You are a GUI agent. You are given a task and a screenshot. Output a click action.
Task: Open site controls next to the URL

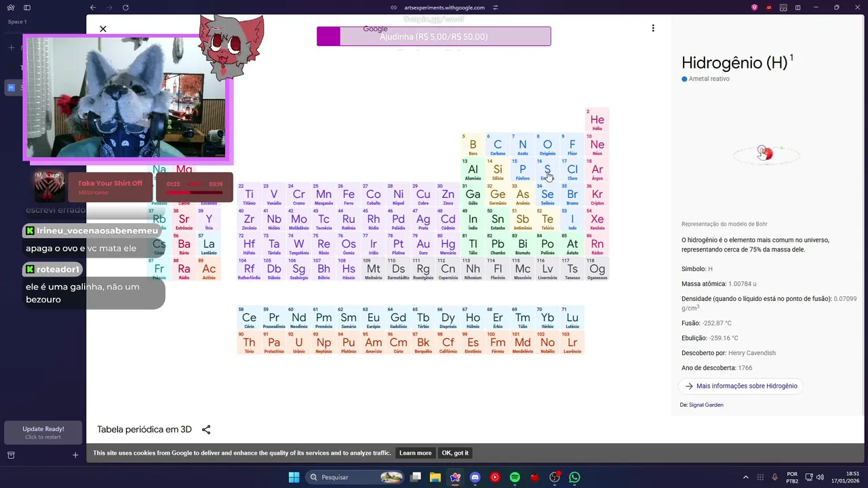496,7
